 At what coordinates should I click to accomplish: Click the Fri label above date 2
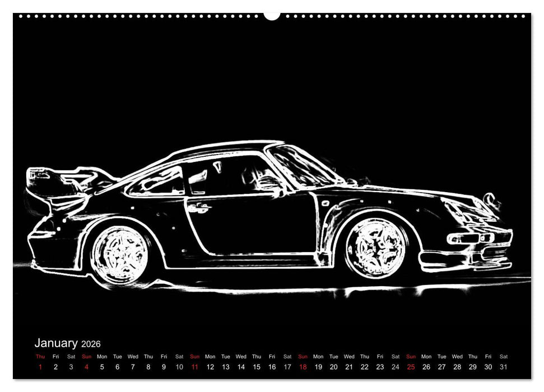pyautogui.click(x=56, y=356)
